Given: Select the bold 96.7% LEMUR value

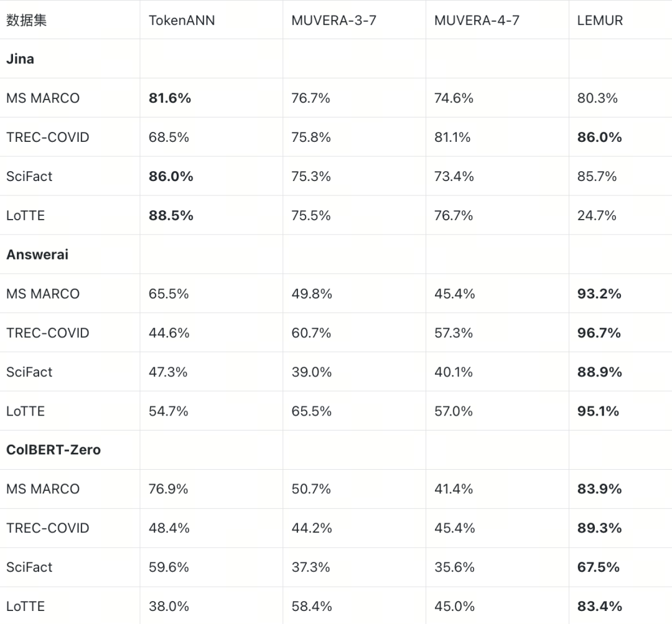Looking at the screenshot, I should click(599, 333).
